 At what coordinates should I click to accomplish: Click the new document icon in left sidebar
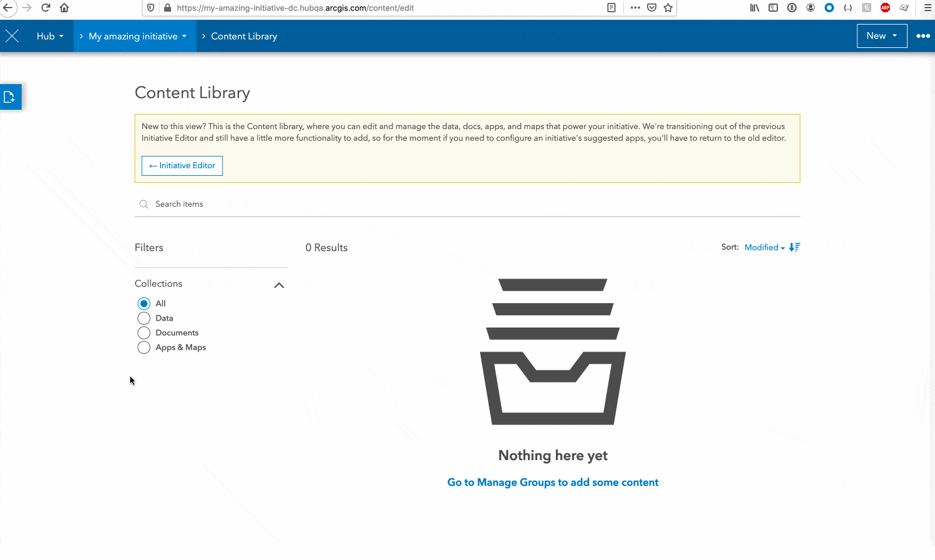tap(11, 97)
